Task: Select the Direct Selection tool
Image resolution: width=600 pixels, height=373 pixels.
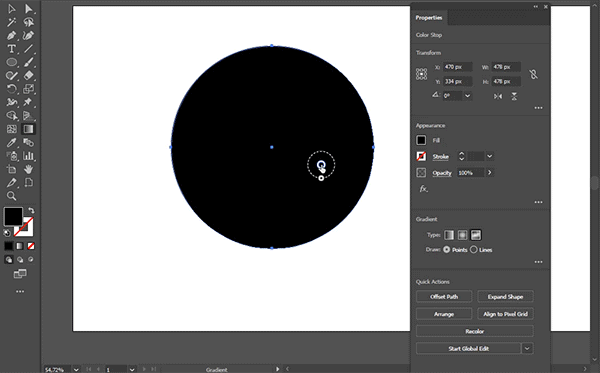Action: point(28,8)
